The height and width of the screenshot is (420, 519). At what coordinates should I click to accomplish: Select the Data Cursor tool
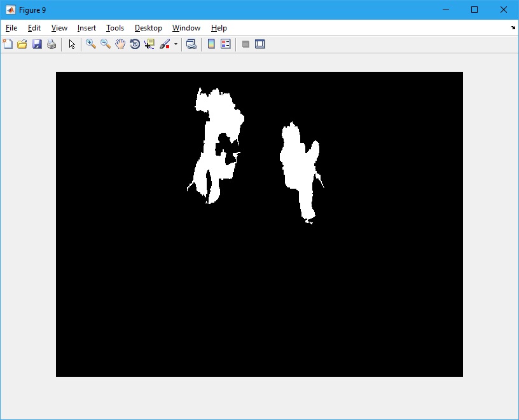pos(149,44)
